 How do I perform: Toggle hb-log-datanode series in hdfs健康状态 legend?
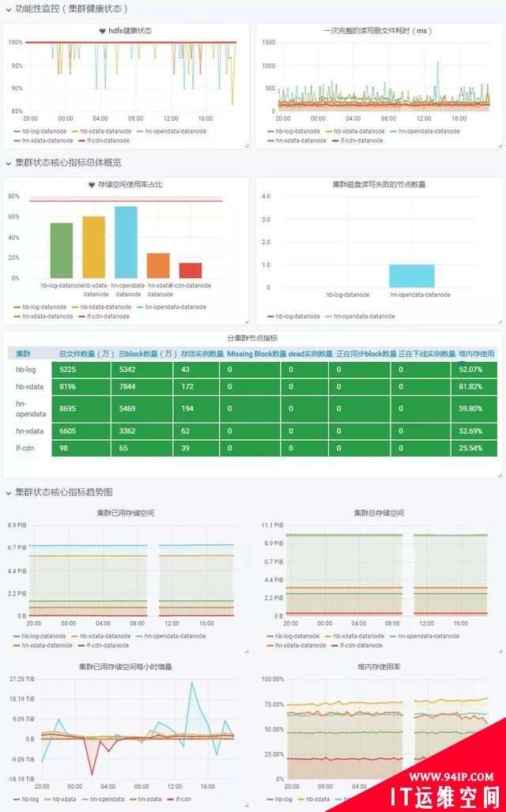point(43,132)
